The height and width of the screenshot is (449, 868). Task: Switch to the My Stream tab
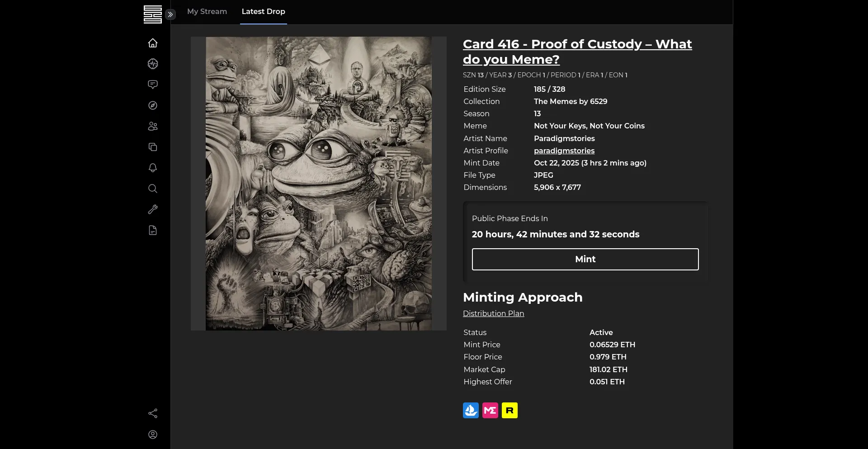tap(207, 12)
